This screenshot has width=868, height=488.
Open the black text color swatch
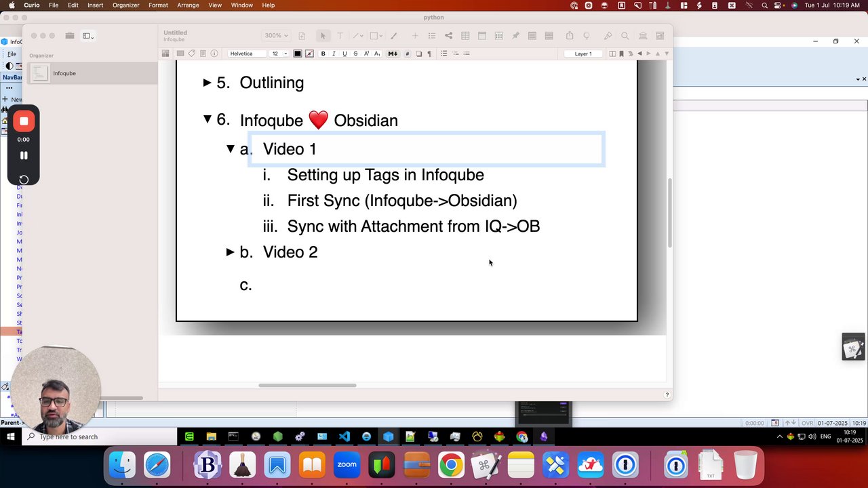[298, 54]
